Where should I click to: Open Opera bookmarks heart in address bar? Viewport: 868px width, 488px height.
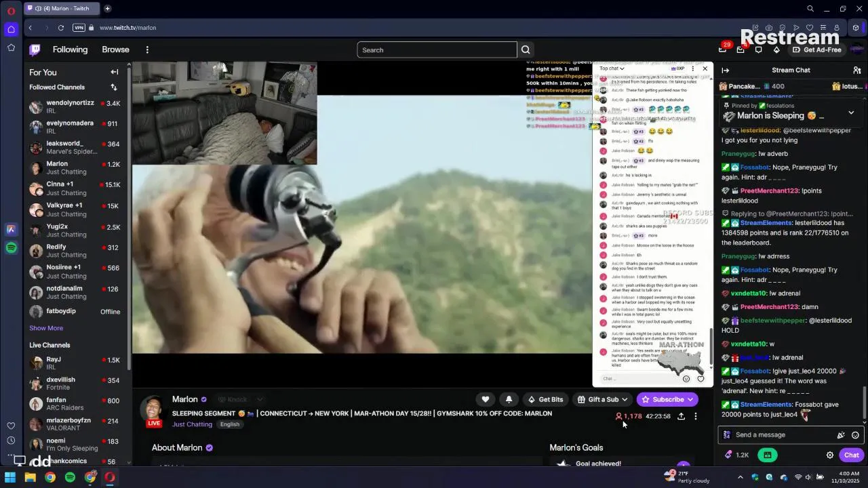tap(809, 28)
